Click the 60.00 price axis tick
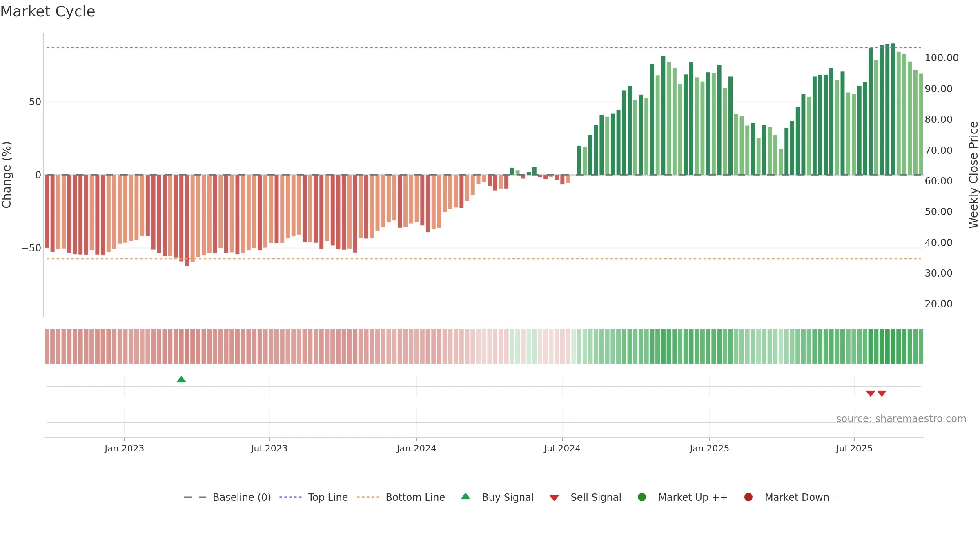Screen dimensions: 980x551 tap(938, 181)
